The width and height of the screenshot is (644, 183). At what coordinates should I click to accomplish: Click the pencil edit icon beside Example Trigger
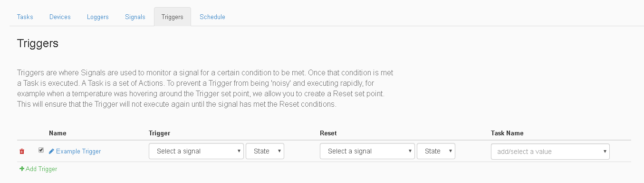tap(51, 151)
